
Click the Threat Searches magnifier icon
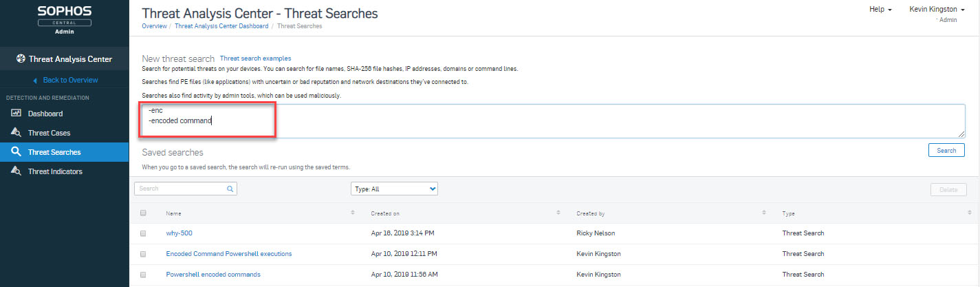click(17, 152)
